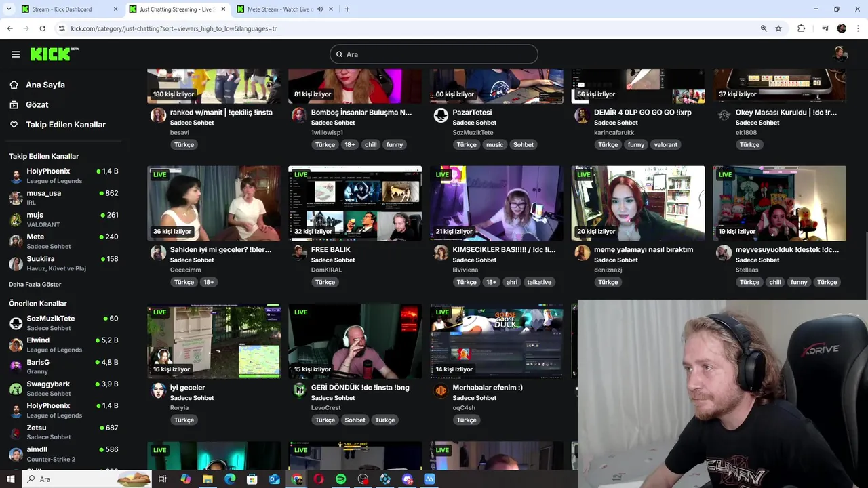Open browser extensions puzzle icon
868x488 pixels.
pyautogui.click(x=801, y=28)
